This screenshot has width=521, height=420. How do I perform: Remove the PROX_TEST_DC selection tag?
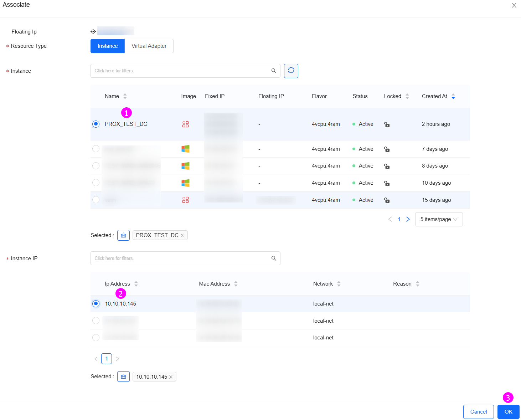click(x=182, y=235)
